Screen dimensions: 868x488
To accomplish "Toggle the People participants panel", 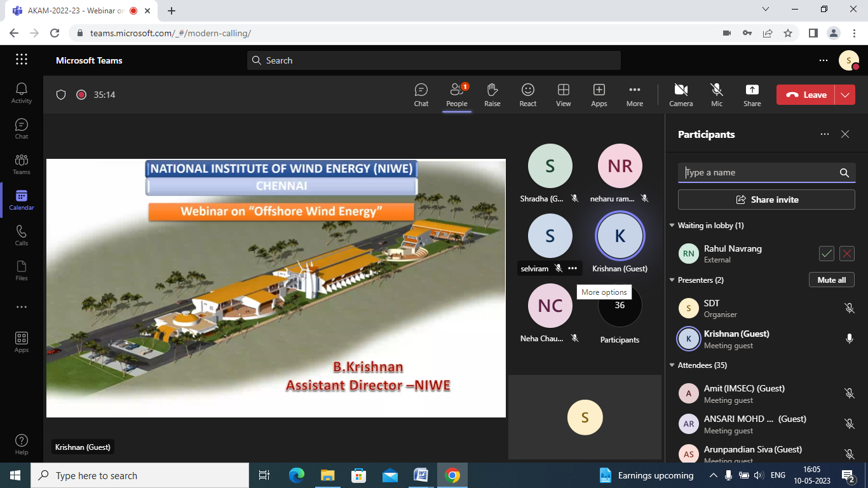I will pos(456,95).
